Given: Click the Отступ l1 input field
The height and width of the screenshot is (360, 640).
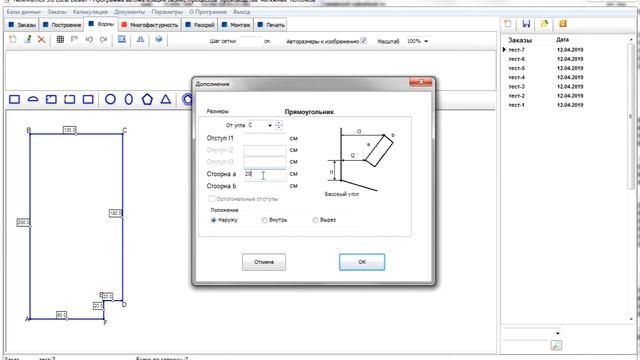Looking at the screenshot, I should pos(264,138).
